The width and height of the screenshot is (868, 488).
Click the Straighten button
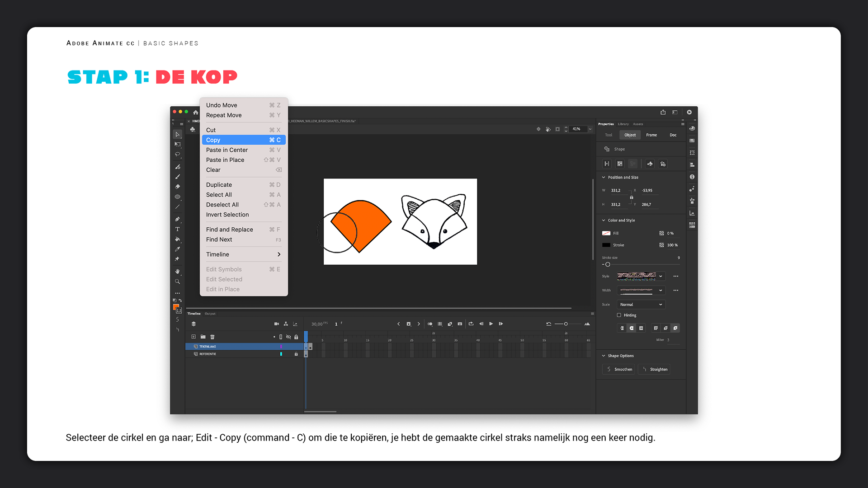654,370
